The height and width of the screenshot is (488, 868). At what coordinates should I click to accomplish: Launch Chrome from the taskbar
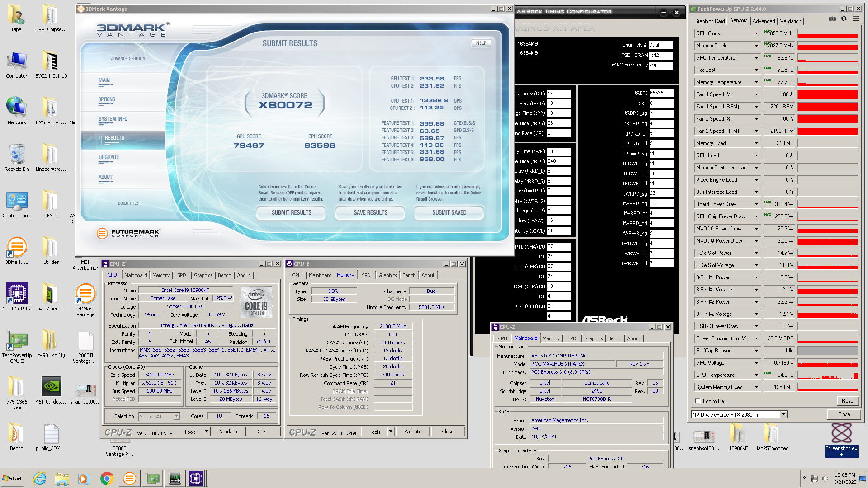point(107,479)
